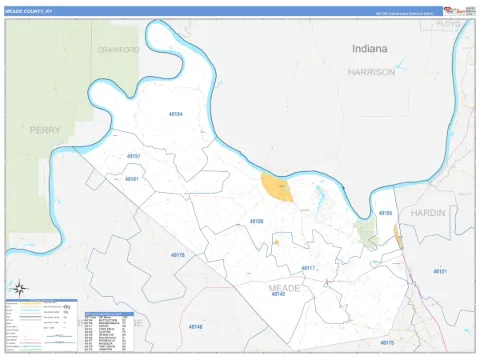
Task: Click ZIP code label 40104
Action: click(176, 114)
